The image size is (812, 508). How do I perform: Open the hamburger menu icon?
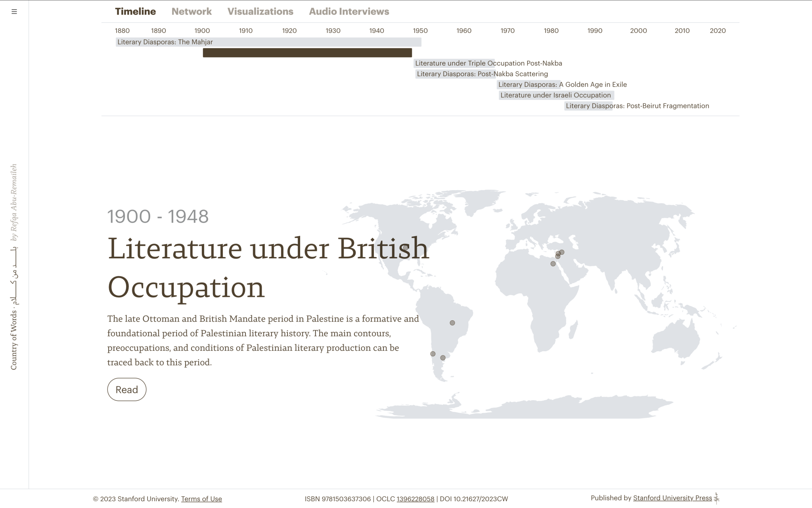[x=14, y=12]
